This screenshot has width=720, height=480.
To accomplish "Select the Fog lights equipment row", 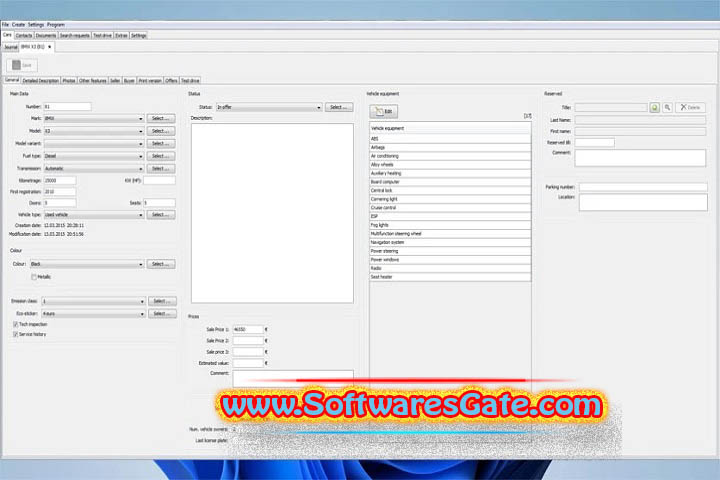I will [450, 225].
